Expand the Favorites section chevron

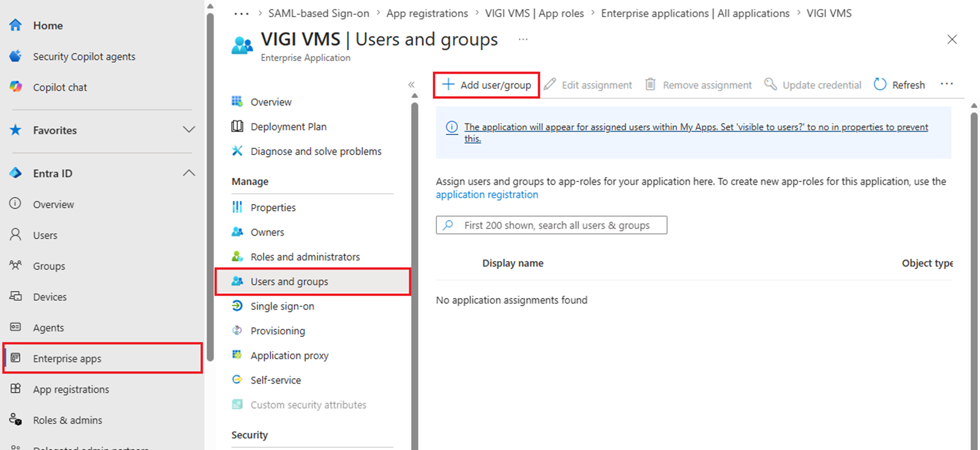tap(189, 130)
